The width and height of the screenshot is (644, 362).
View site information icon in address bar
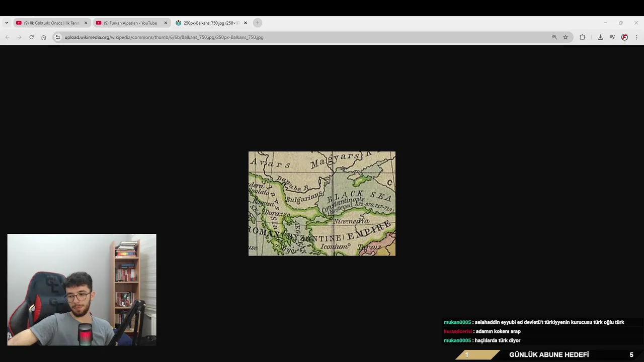pos(58,37)
